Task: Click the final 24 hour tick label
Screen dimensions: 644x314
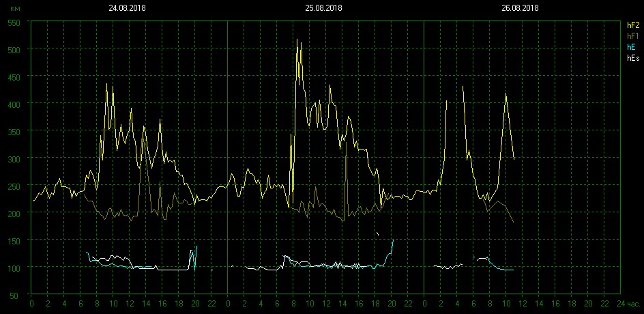Action: (621, 304)
